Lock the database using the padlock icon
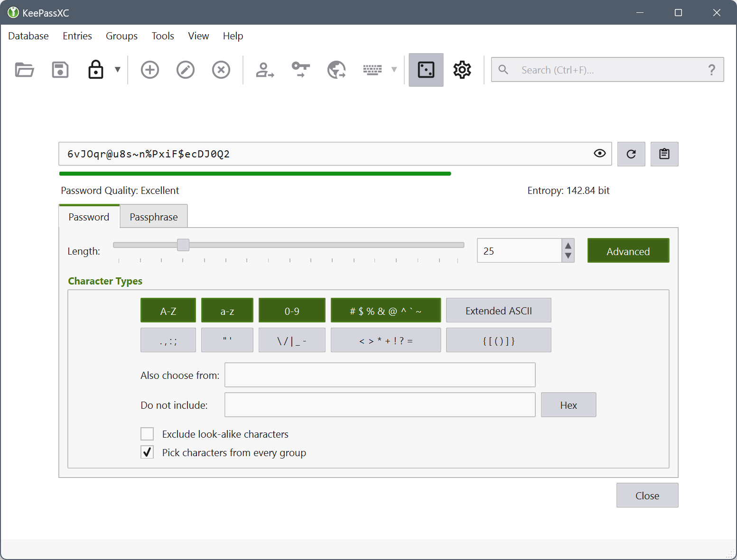The width and height of the screenshot is (737, 560). 95,70
